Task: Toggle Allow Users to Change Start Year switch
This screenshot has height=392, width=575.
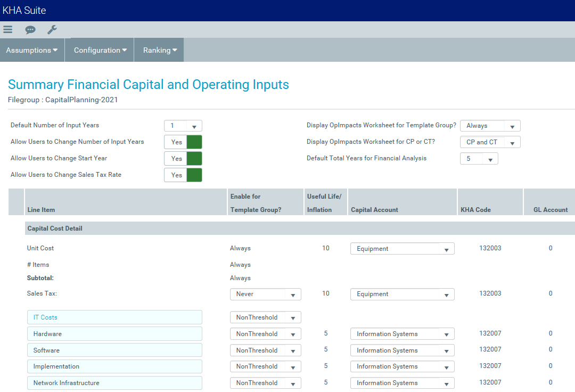Action: tap(183, 159)
